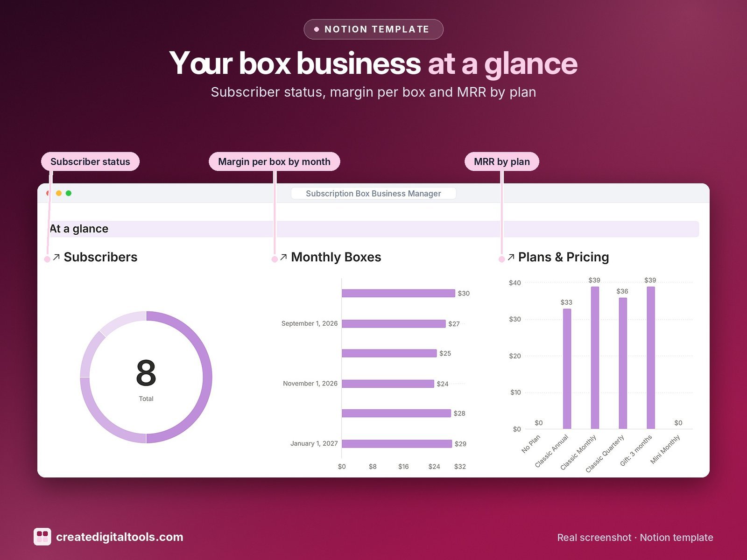Click the "September 1, 2026" axis label
The image size is (747, 560).
pyautogui.click(x=310, y=323)
